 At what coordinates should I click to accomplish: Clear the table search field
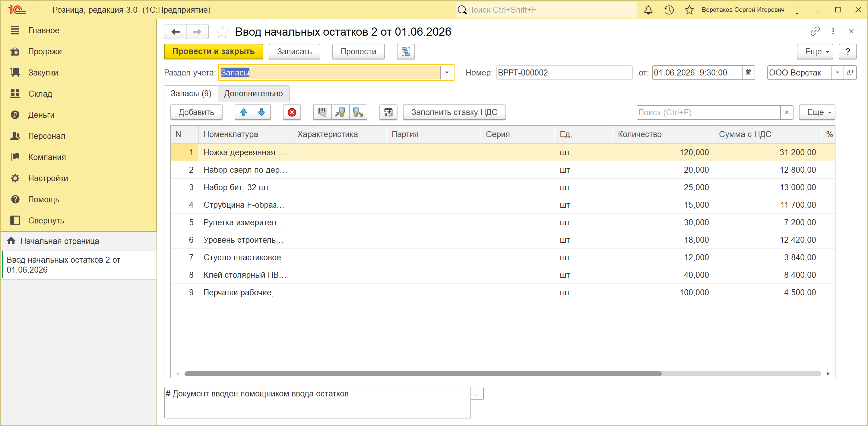[x=787, y=112]
